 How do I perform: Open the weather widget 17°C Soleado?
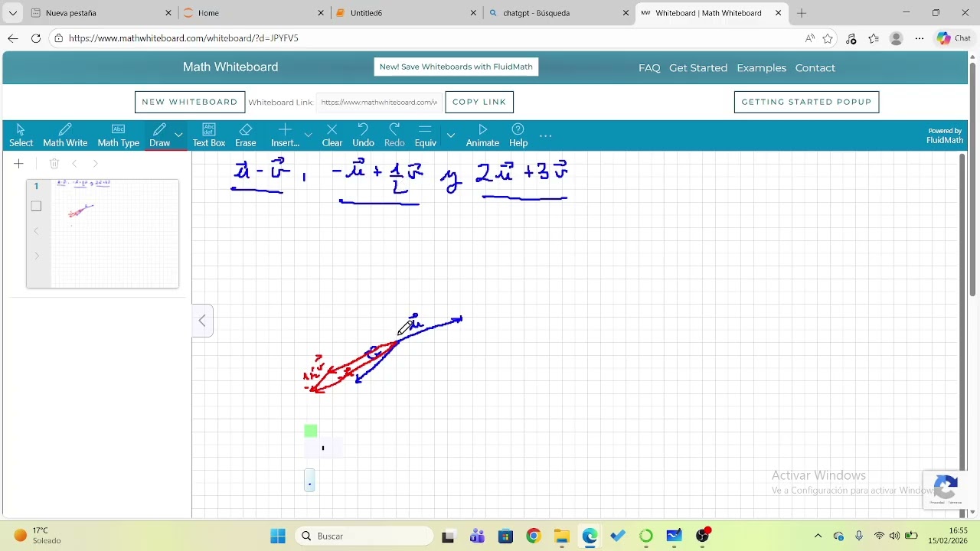click(x=38, y=536)
